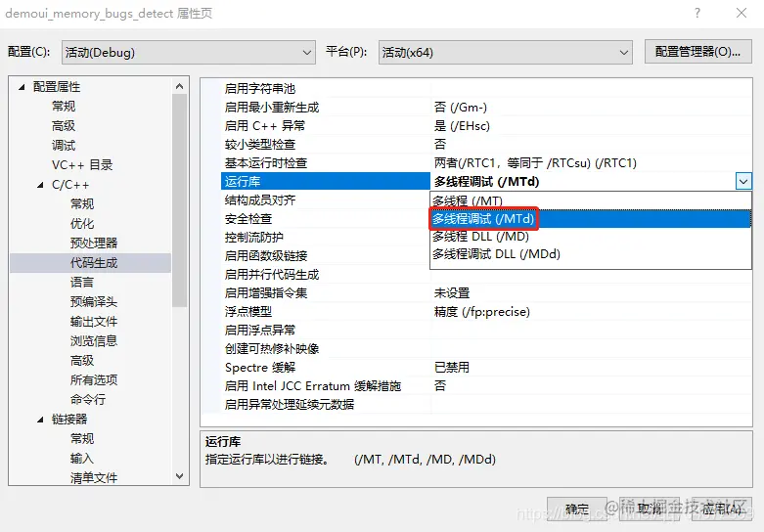Click the tree scrollbar down arrow
The width and height of the screenshot is (764, 532).
pos(179,476)
